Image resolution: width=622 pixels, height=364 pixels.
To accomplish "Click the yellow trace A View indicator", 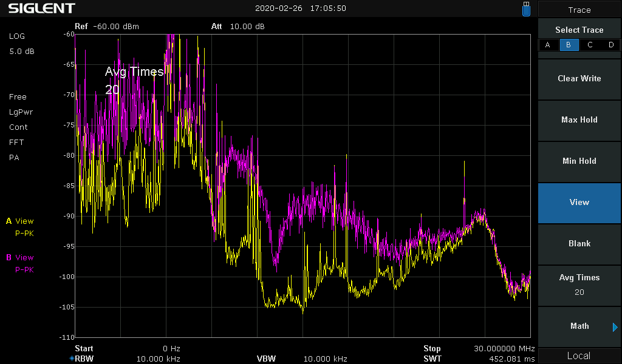I will tap(20, 221).
